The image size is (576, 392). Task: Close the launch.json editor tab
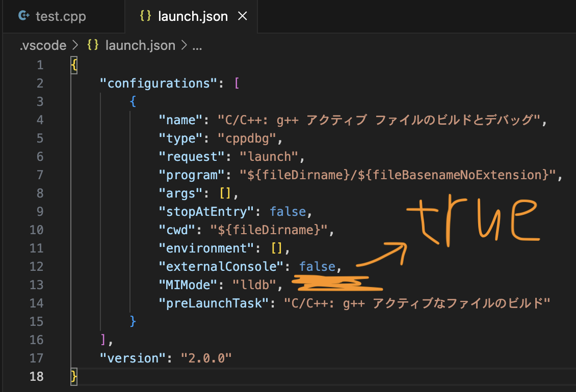point(243,16)
